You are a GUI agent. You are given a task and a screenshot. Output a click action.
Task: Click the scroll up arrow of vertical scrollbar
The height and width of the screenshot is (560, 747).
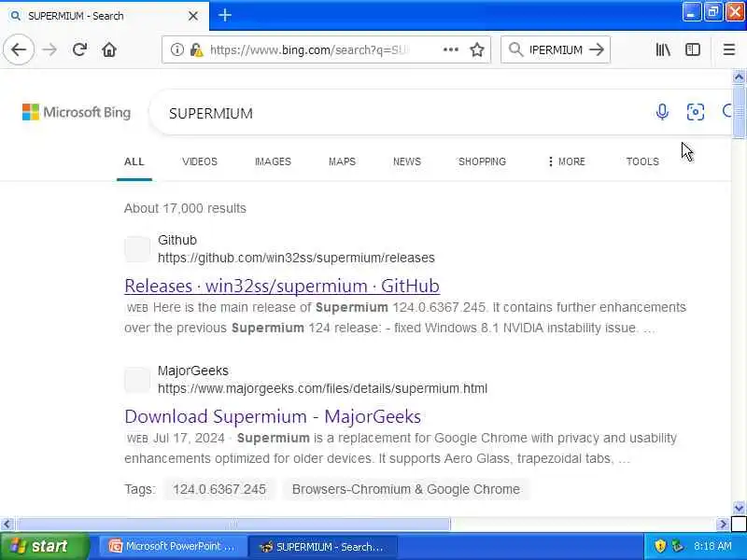coord(739,77)
